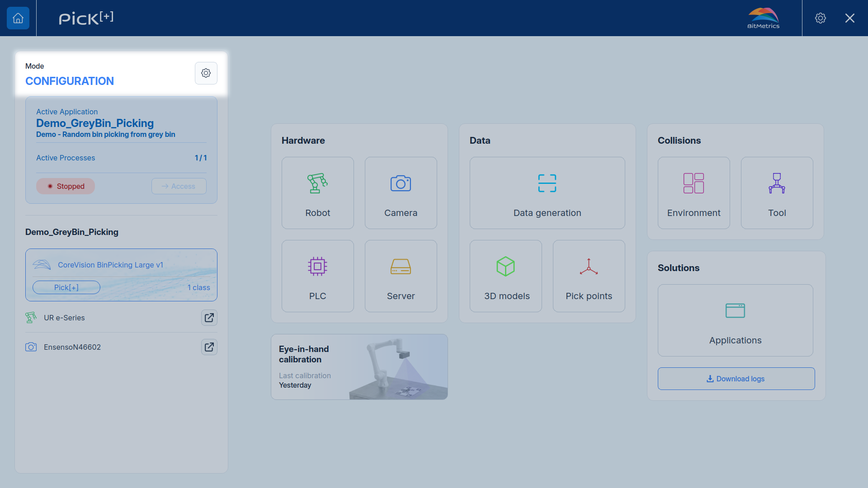
Task: Open the 3D models tile
Action: 506,276
